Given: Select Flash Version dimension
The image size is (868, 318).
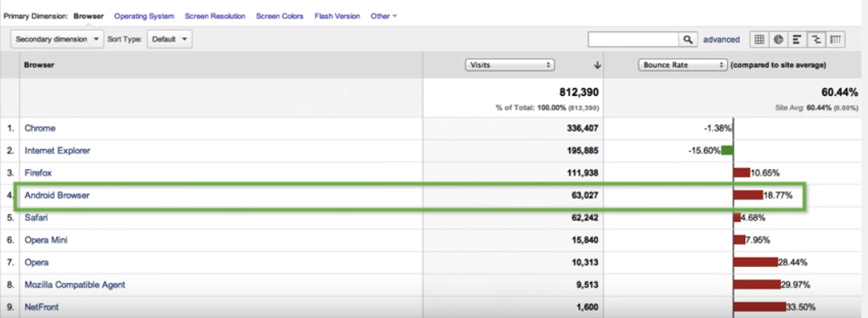Looking at the screenshot, I should pyautogui.click(x=337, y=16).
